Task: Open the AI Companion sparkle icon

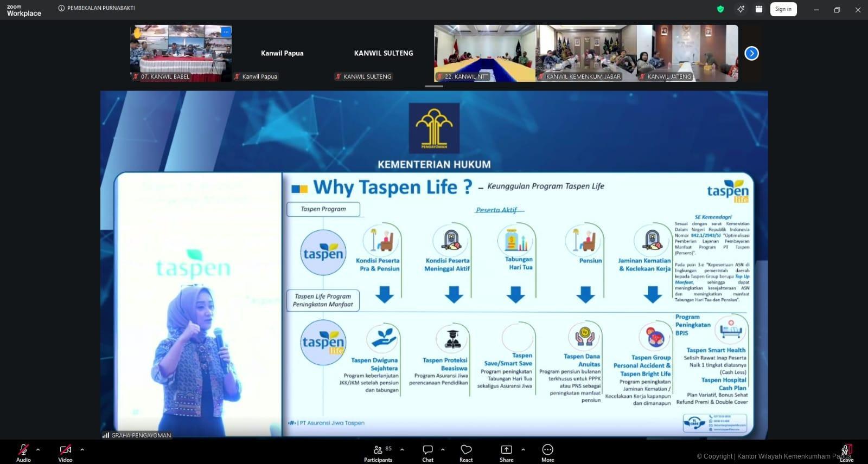Action: tap(741, 9)
